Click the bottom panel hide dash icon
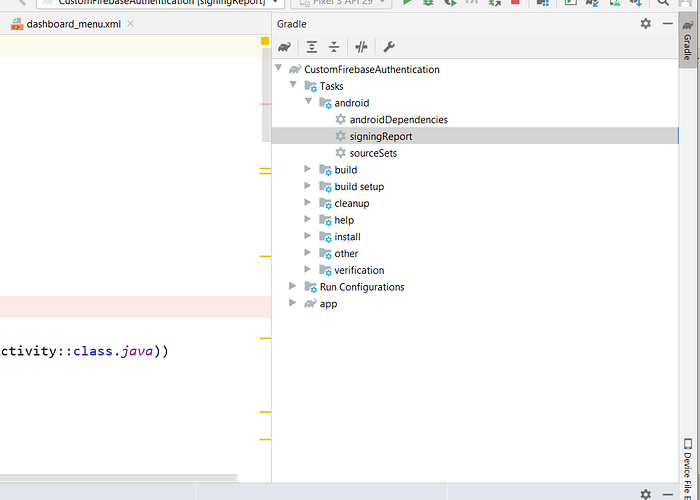 click(668, 494)
